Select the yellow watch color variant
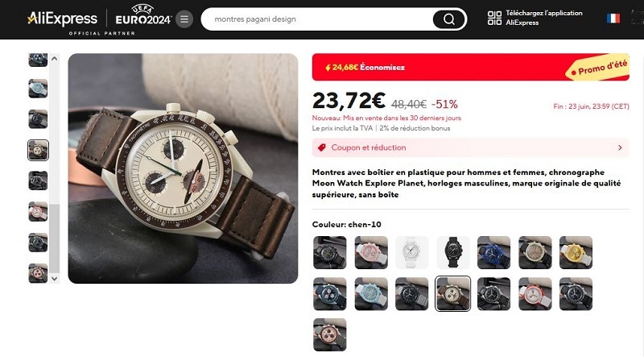 [576, 252]
